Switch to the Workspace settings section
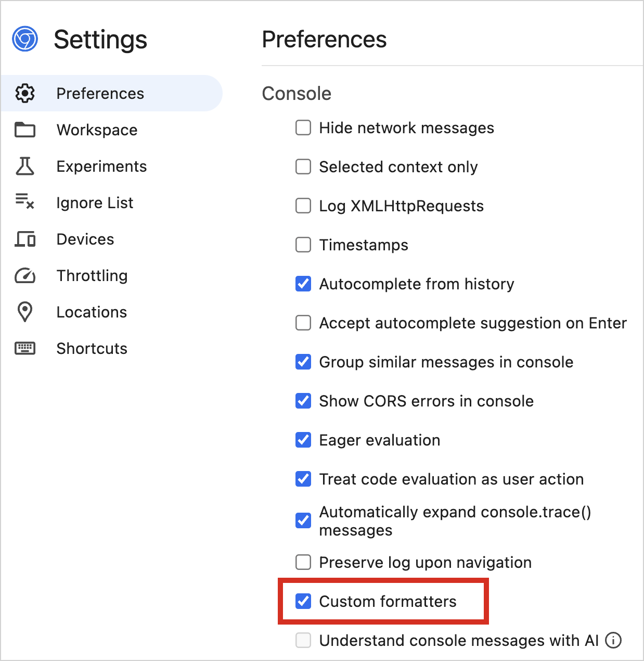 tap(97, 130)
